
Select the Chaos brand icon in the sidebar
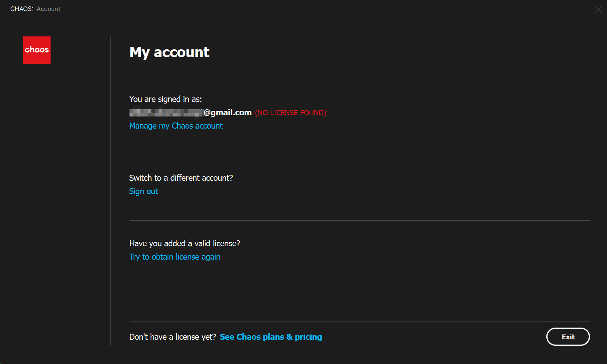[37, 50]
